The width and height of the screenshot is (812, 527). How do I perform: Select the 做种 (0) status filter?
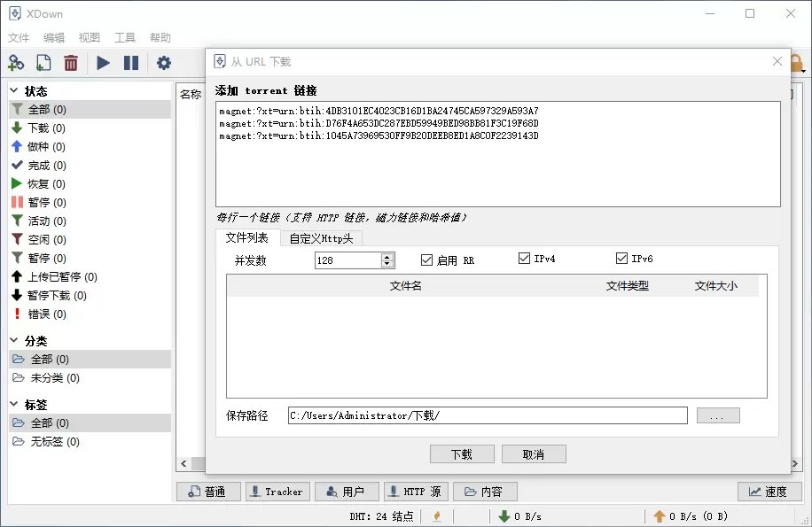click(90, 146)
